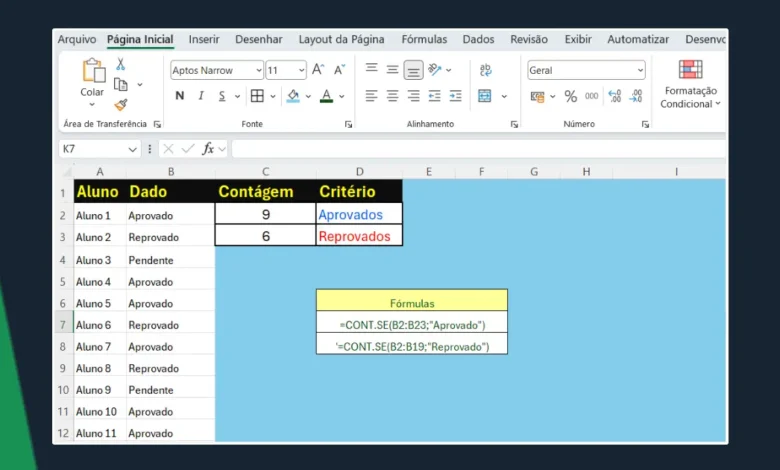
Task: Click merge and center icon
Action: coord(485,95)
